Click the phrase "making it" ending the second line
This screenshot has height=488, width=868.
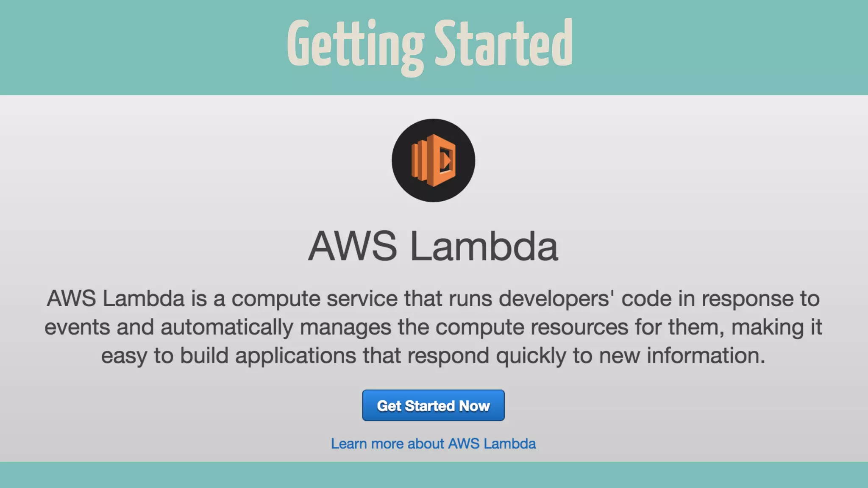[x=776, y=327]
